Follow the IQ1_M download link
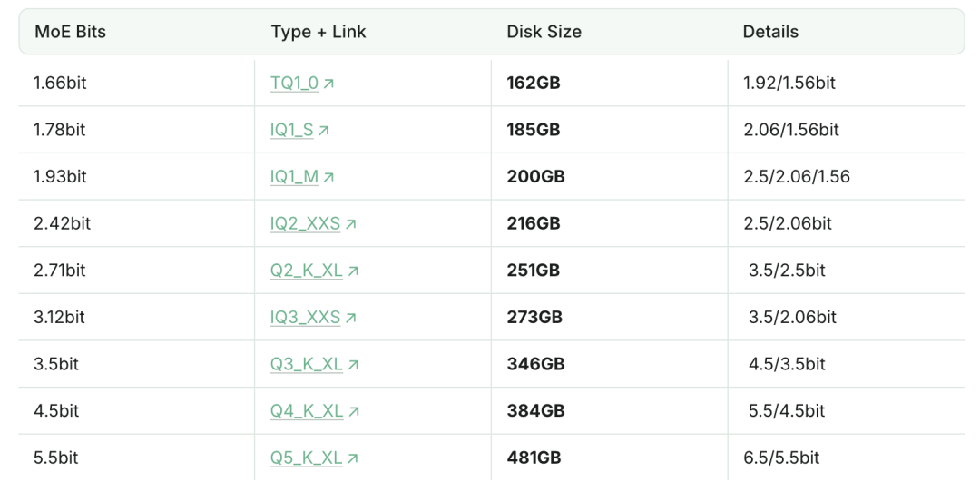 tap(294, 176)
